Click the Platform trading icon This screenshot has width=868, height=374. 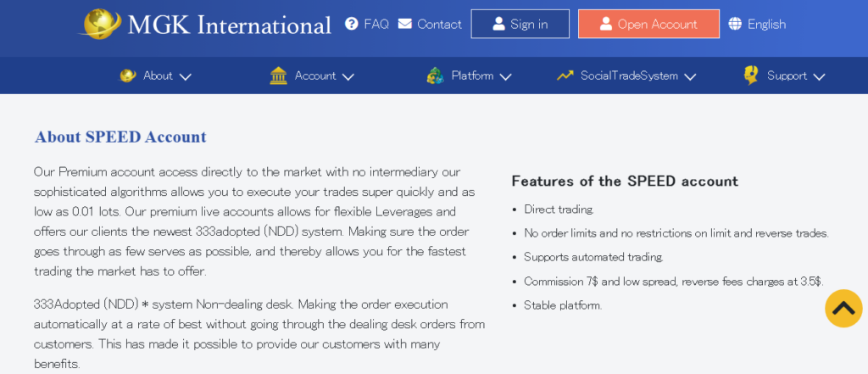(x=435, y=75)
